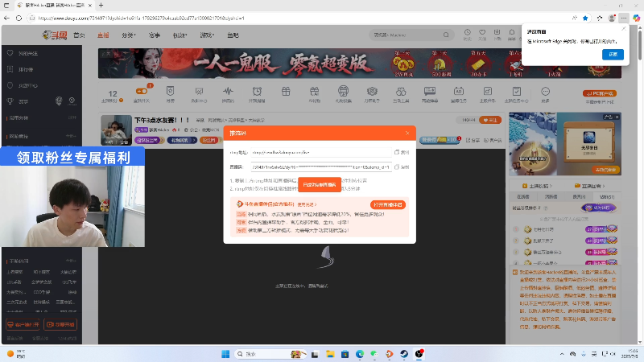
Task: Click the Douyu logo in the header
Action: click(54, 35)
